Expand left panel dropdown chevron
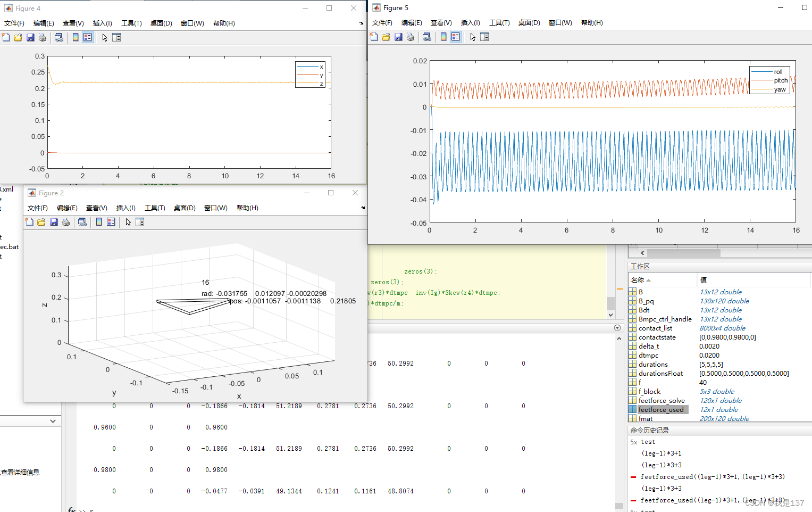 (53, 421)
